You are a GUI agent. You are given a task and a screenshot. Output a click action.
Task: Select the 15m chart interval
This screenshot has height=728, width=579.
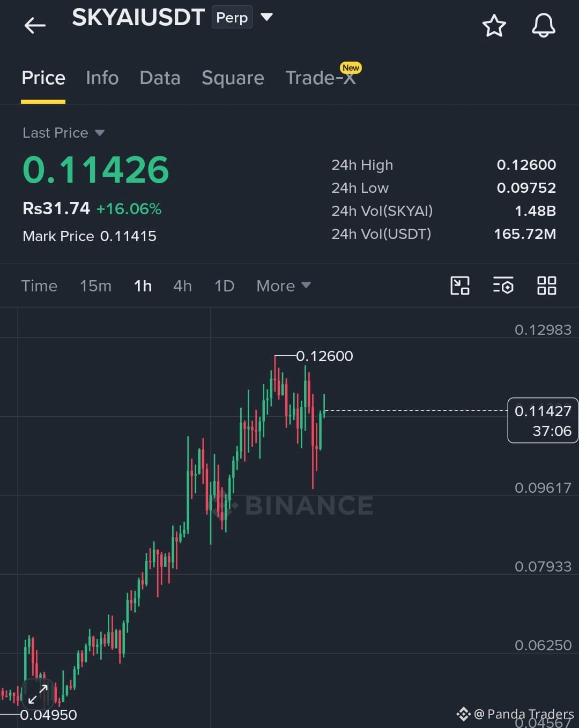point(95,286)
